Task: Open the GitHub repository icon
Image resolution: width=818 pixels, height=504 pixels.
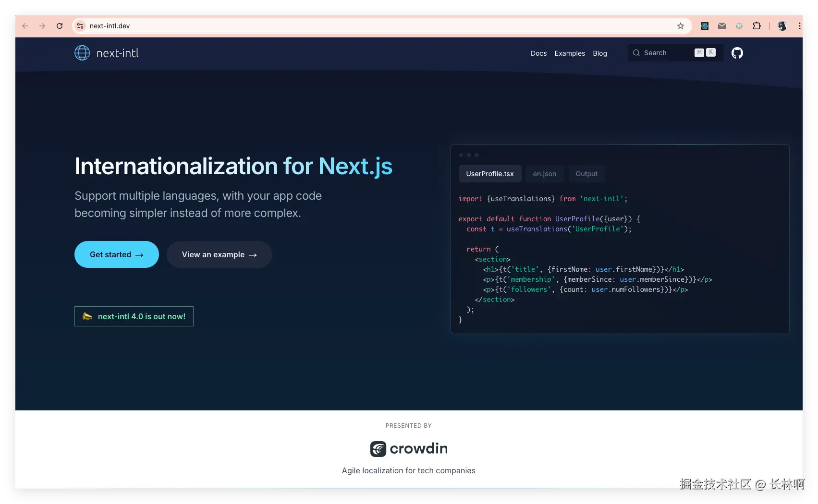Action: pos(737,53)
